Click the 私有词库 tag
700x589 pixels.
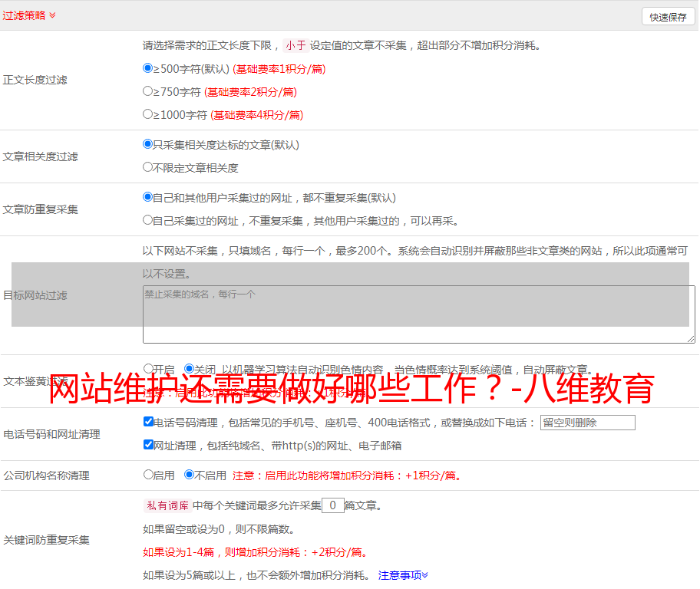168,505
